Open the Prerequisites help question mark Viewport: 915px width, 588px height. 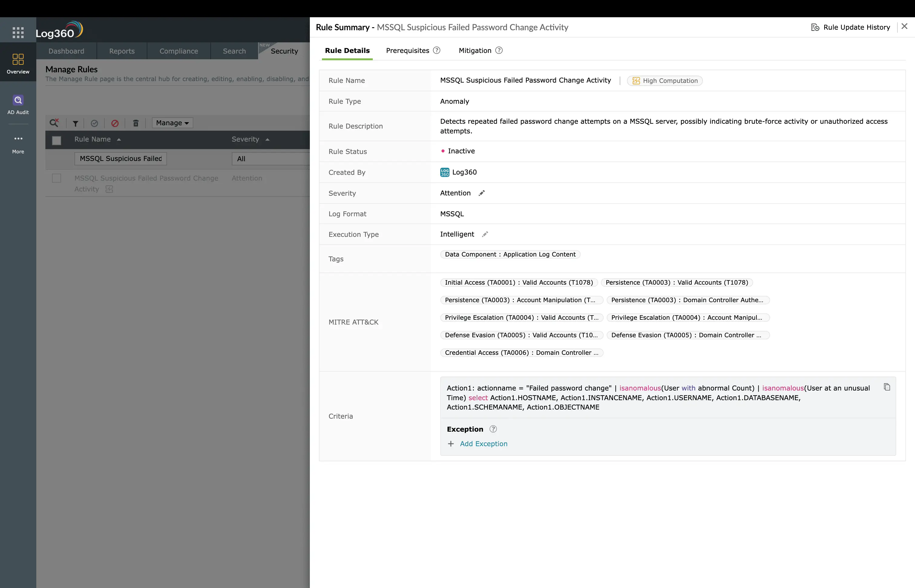click(437, 50)
